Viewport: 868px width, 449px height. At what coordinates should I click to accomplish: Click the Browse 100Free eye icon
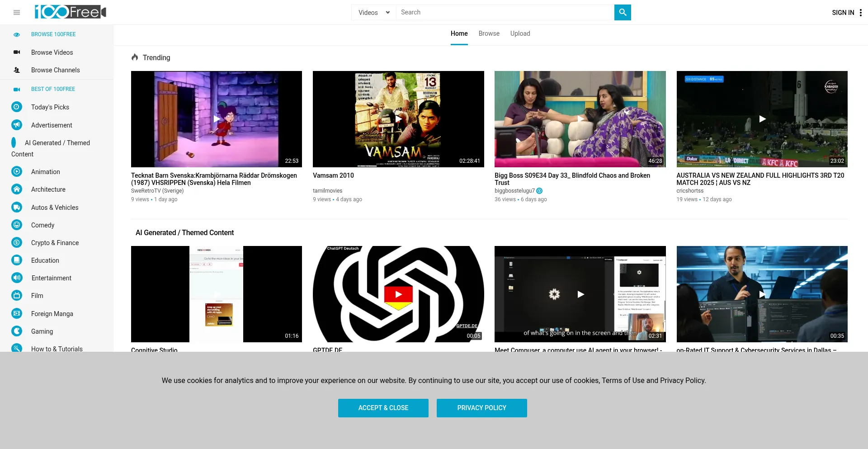pyautogui.click(x=17, y=34)
